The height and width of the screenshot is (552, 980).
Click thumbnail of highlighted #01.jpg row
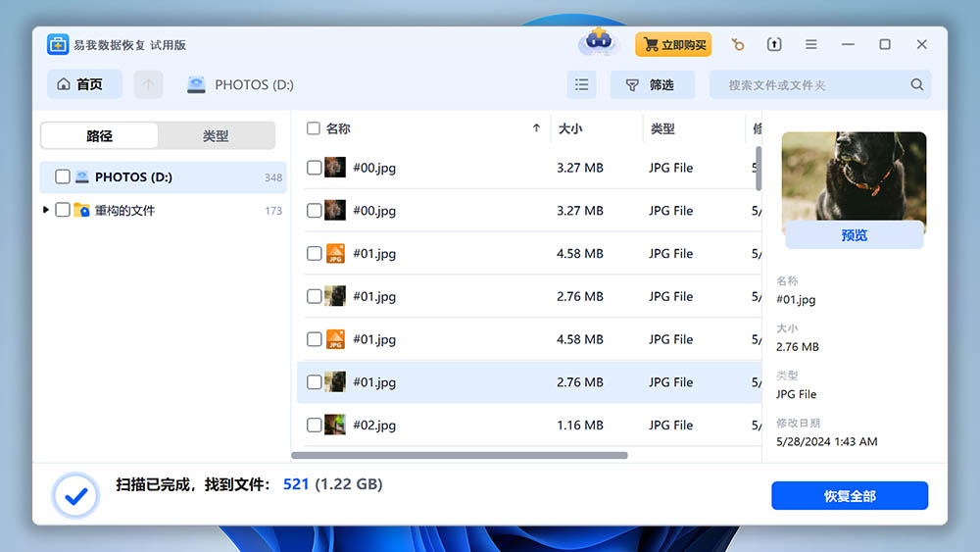(335, 382)
